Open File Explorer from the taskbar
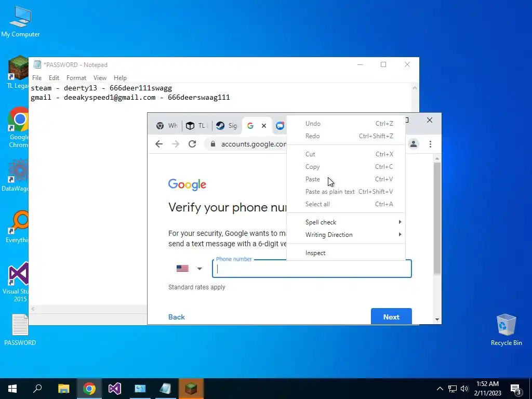The width and height of the screenshot is (532, 399). (x=63, y=389)
